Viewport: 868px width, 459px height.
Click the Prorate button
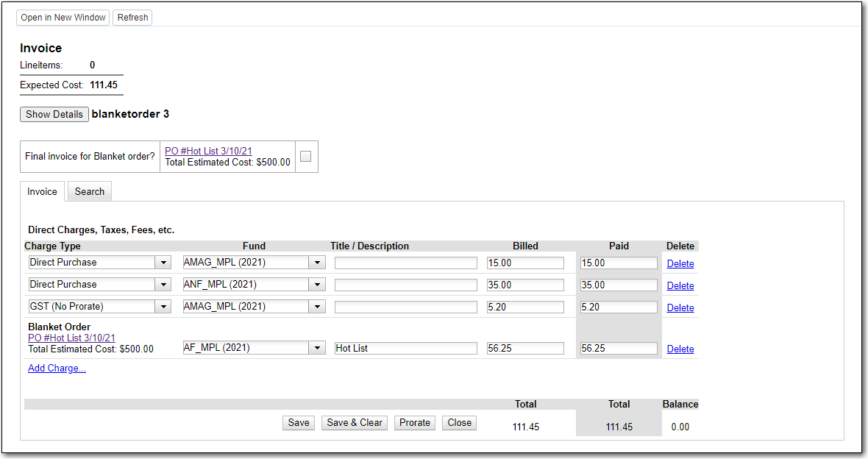[x=415, y=422]
